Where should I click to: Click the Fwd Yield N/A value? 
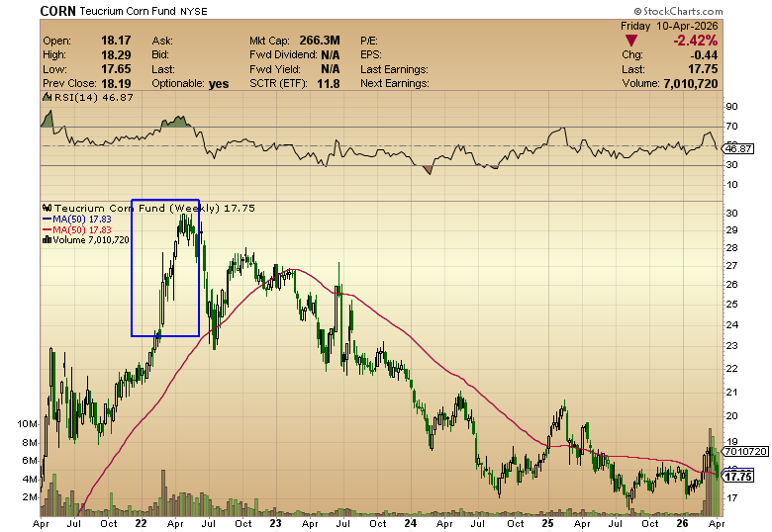coord(331,69)
